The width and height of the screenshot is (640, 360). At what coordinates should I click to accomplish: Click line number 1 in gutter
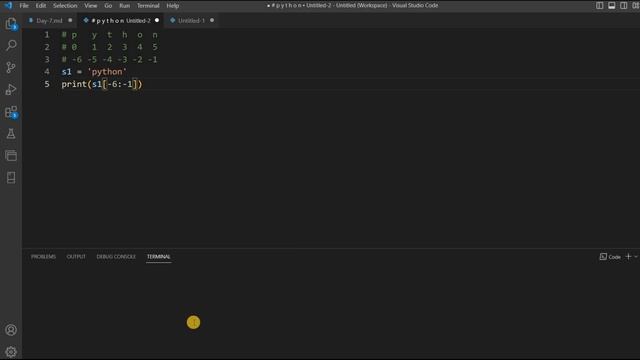tap(47, 35)
